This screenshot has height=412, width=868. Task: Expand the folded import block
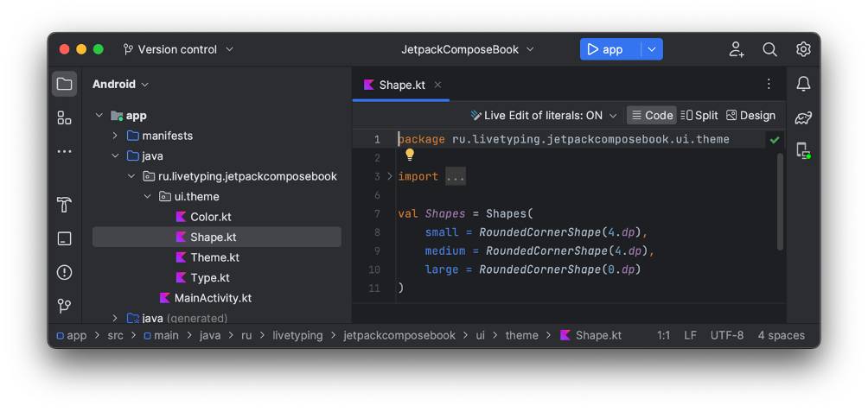(x=390, y=176)
